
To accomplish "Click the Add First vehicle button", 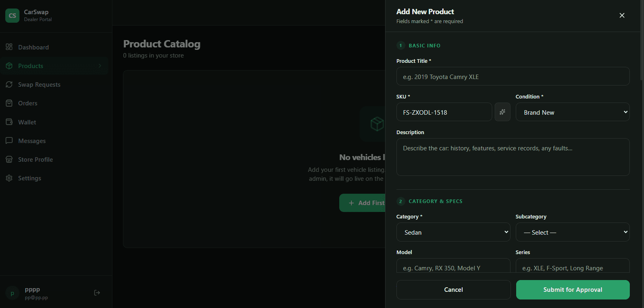I will [x=362, y=203].
